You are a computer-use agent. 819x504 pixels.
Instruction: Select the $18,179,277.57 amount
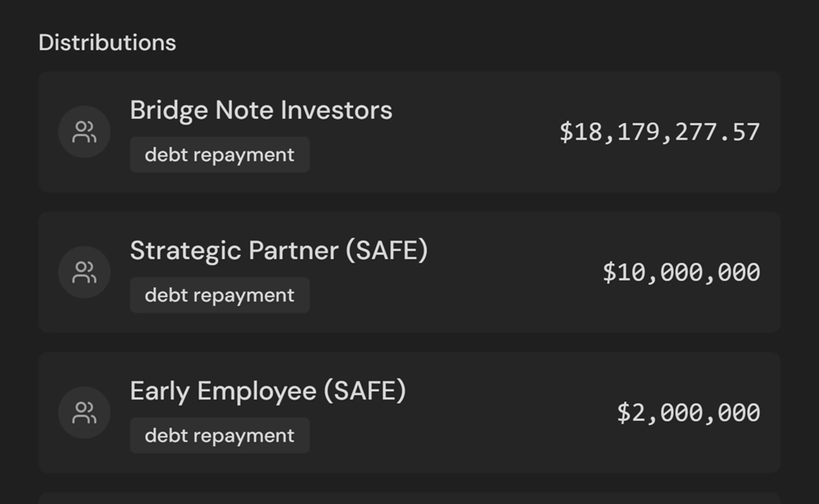click(x=659, y=132)
